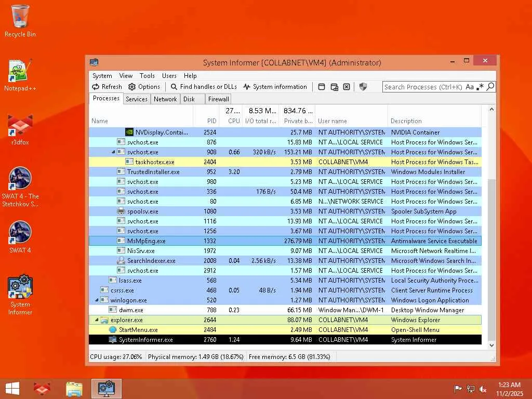532x399 pixels.
Task: Collapse svchost.exe PID 908 tree node
Action: point(113,152)
